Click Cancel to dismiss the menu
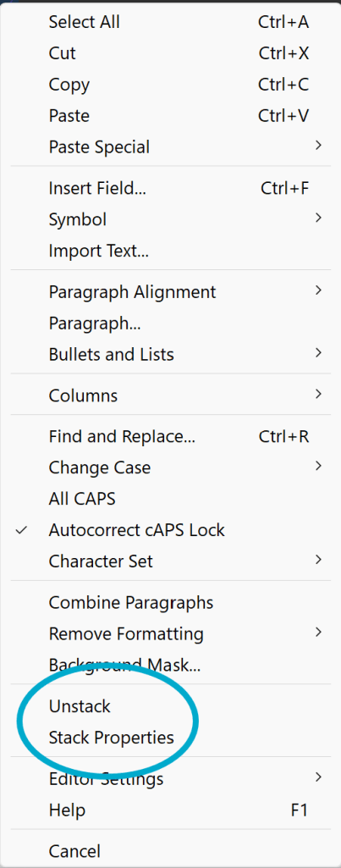The image size is (341, 868). coord(171,850)
